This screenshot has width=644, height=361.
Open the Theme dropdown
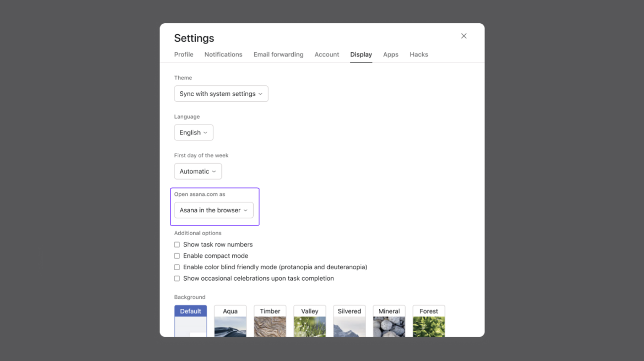221,93
